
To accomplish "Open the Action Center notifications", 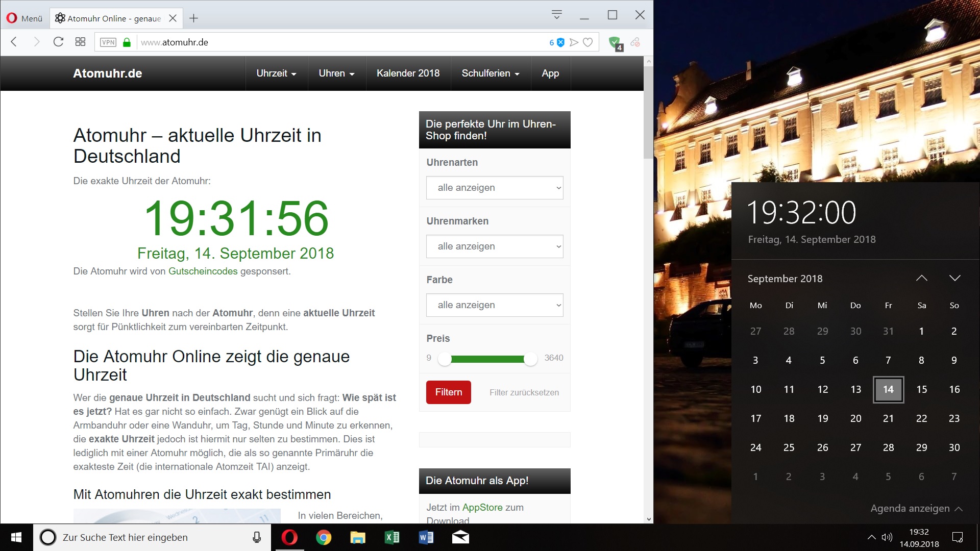I will pos(958,537).
